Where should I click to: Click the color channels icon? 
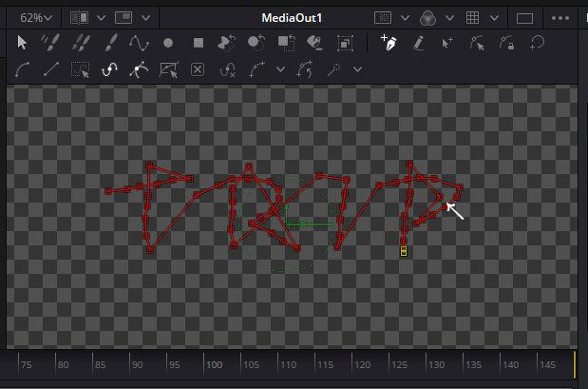(x=427, y=18)
